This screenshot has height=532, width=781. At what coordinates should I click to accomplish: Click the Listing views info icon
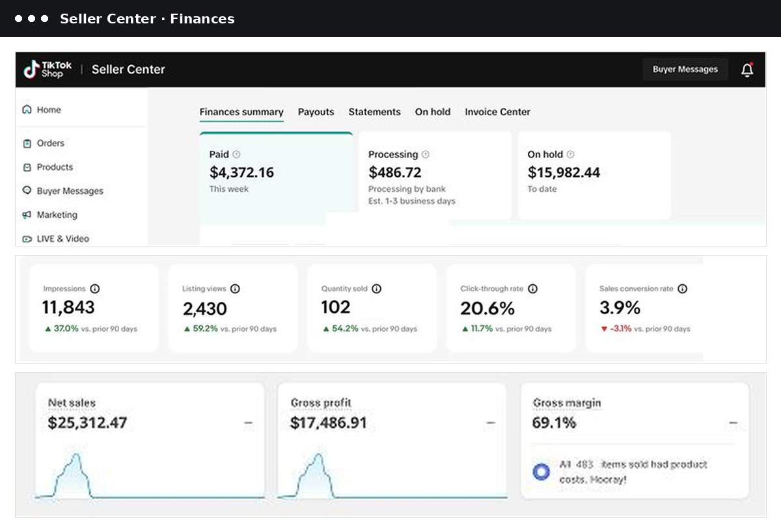point(235,289)
